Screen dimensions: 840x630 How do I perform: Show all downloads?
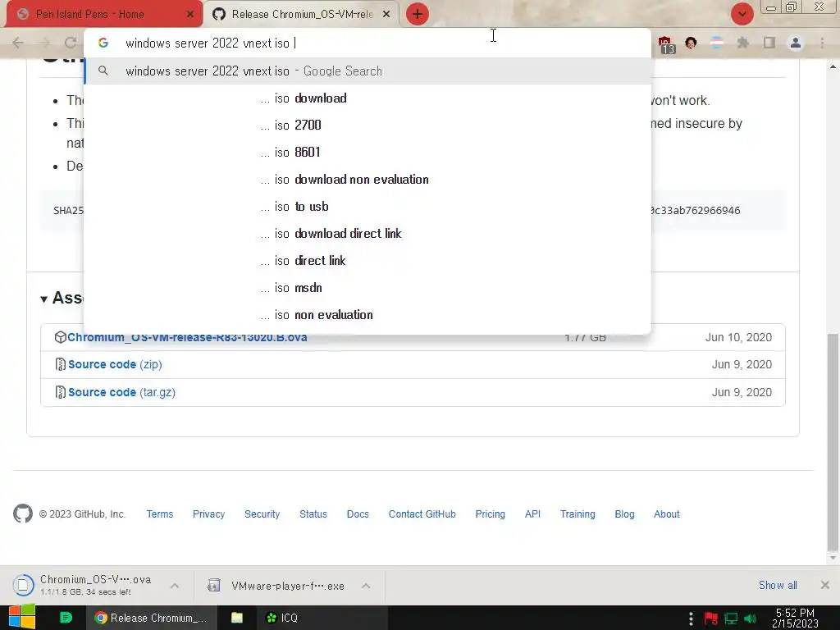(x=778, y=585)
